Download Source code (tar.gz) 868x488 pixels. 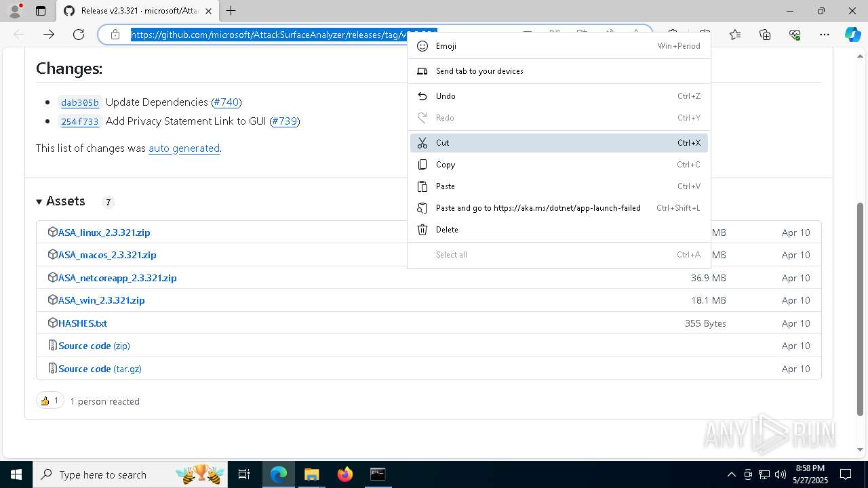[100, 369]
